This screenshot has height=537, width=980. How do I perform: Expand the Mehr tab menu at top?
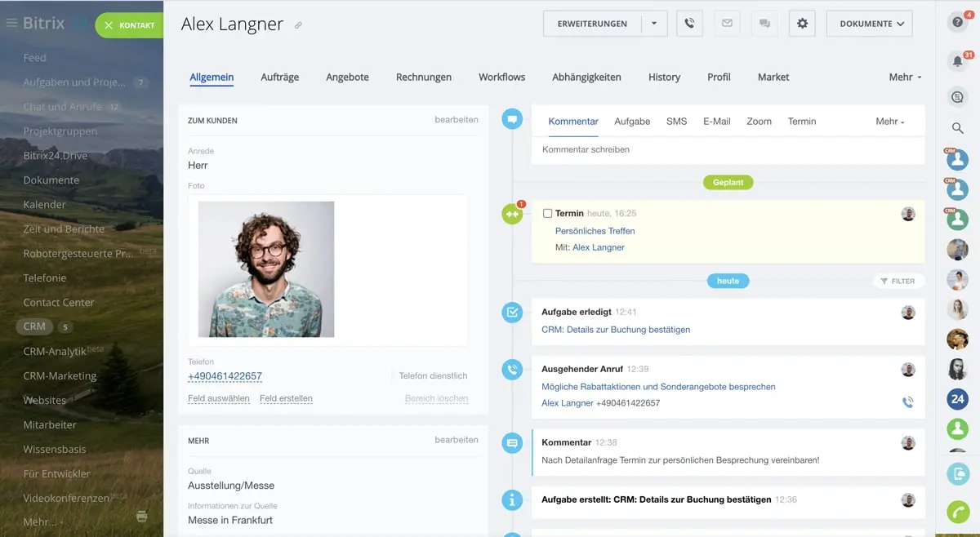pos(905,77)
